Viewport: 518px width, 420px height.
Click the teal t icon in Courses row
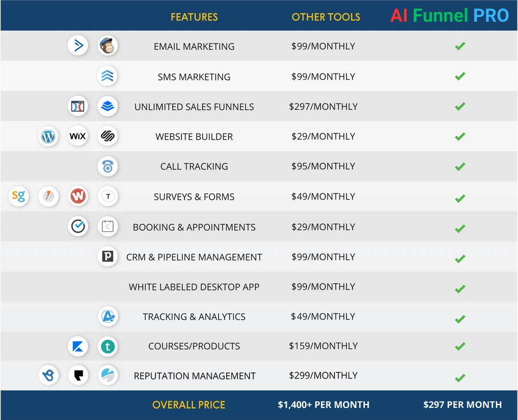[x=108, y=347]
